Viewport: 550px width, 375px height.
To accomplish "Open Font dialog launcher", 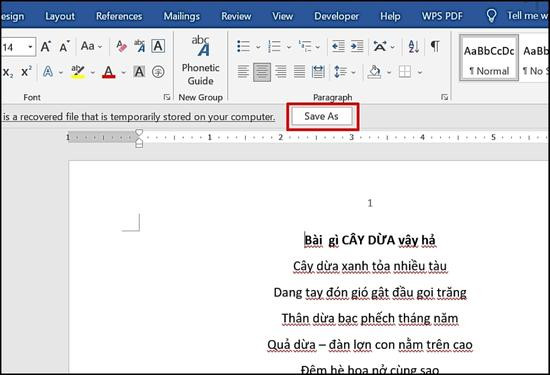I will pyautogui.click(x=167, y=97).
